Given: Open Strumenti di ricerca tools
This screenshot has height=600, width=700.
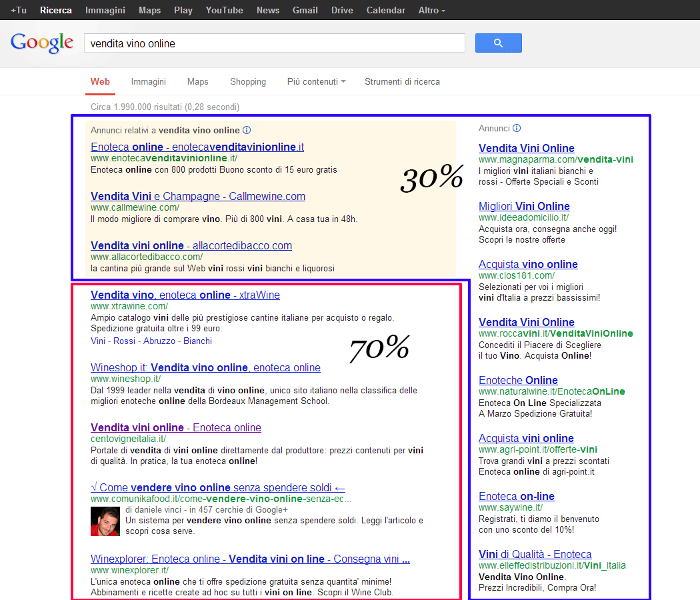Looking at the screenshot, I should tap(402, 82).
